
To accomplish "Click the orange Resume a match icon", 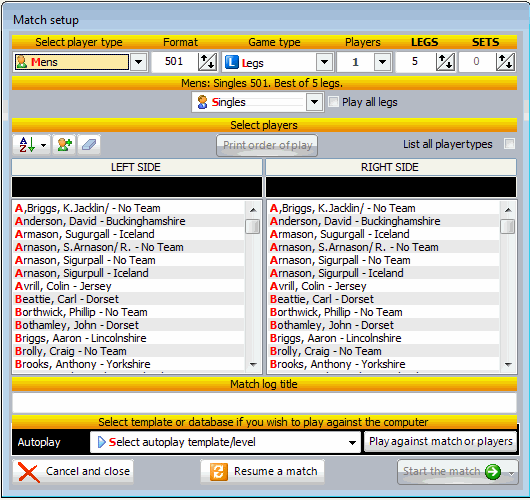I will click(x=218, y=472).
